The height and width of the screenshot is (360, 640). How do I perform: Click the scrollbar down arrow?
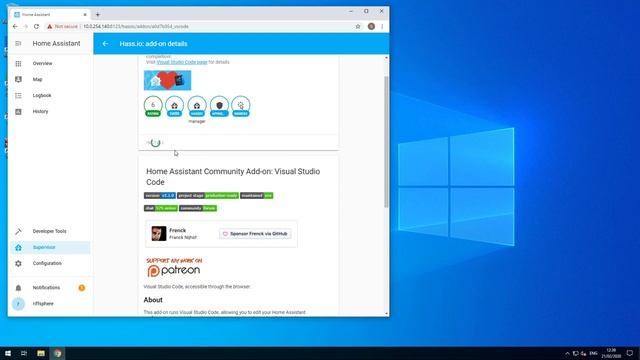(x=386, y=313)
